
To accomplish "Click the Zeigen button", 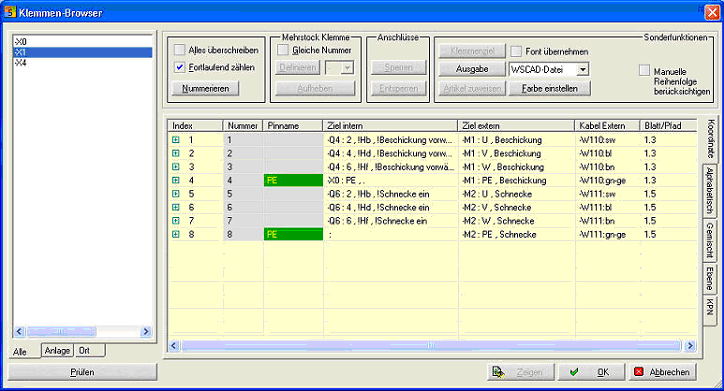I will pos(520,372).
